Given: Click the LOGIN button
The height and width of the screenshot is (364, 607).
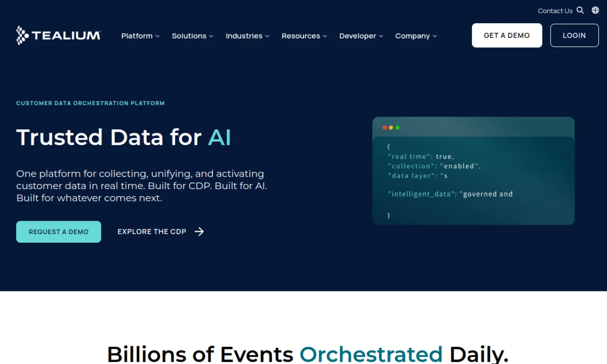Looking at the screenshot, I should 574,36.
